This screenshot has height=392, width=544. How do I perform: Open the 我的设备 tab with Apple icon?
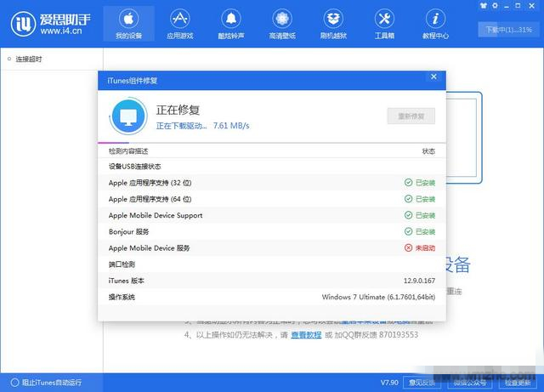pyautogui.click(x=128, y=24)
